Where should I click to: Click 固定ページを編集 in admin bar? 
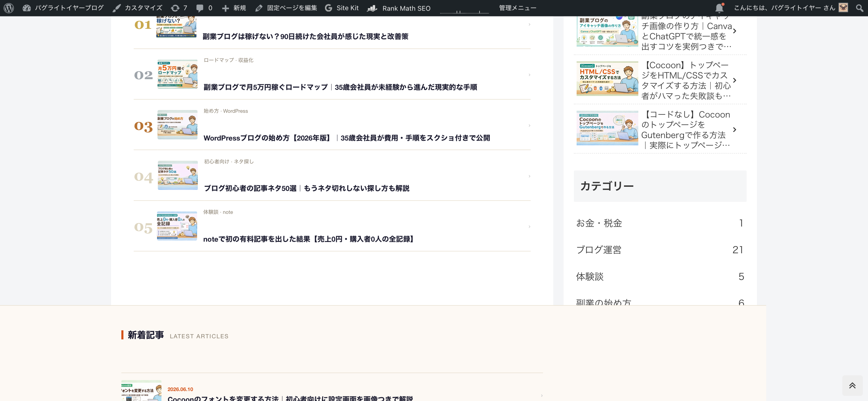(x=286, y=8)
